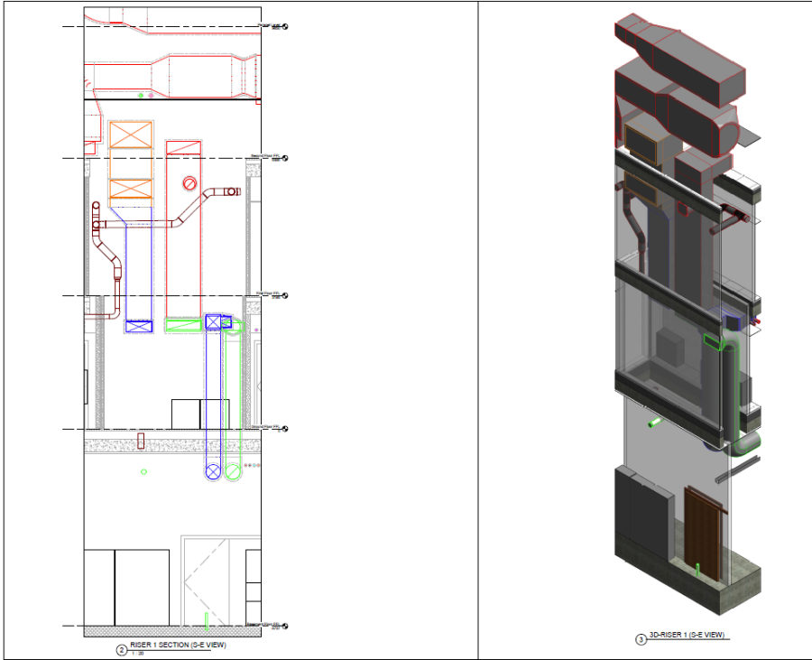The image size is (812, 660).
Task: Select the lower orange crossed duct box
Action: click(132, 189)
